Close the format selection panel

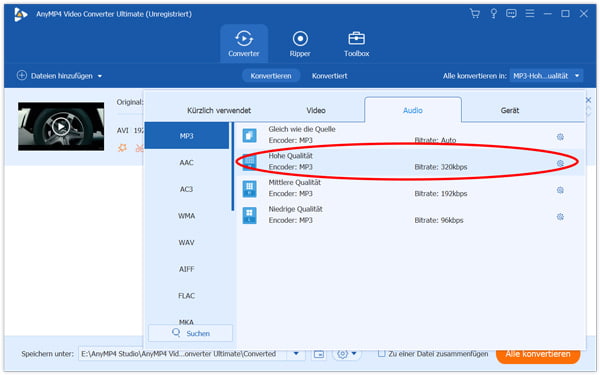589,100
